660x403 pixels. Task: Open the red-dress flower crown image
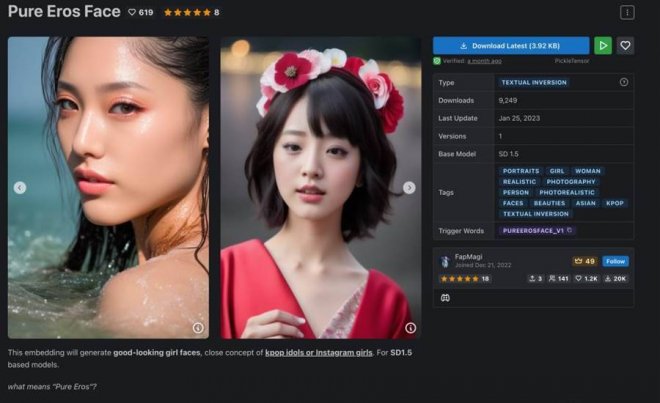tap(320, 187)
